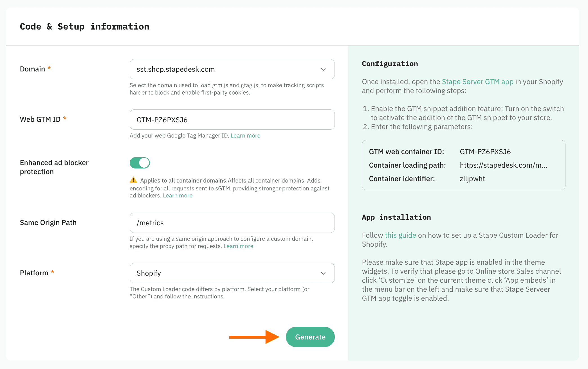Disable Enhanced ad blocker protection
This screenshot has width=588, height=369.
click(140, 163)
